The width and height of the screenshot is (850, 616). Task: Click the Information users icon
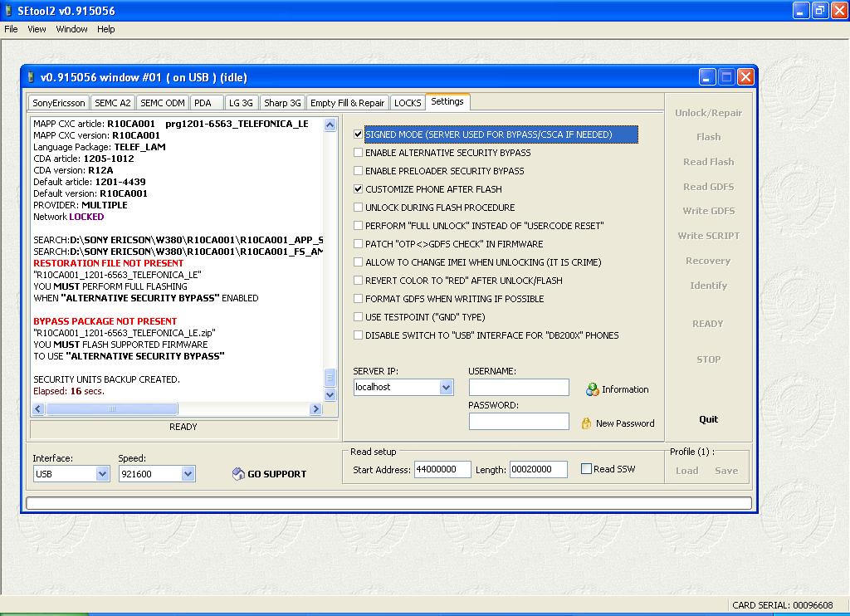coord(592,389)
